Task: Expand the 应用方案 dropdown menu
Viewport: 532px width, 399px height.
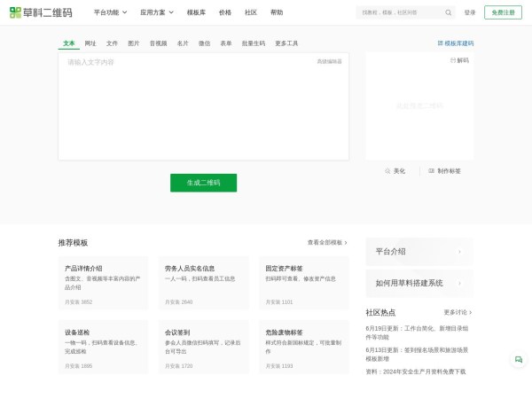Action: (x=157, y=12)
